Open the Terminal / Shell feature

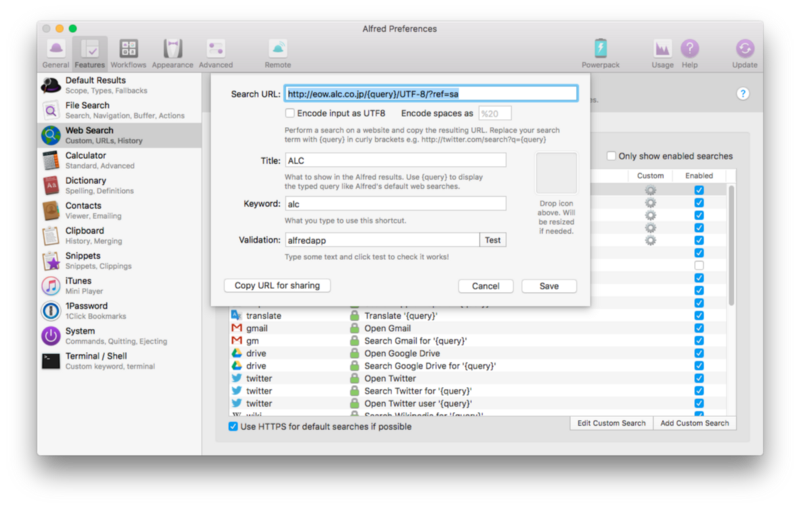click(119, 361)
